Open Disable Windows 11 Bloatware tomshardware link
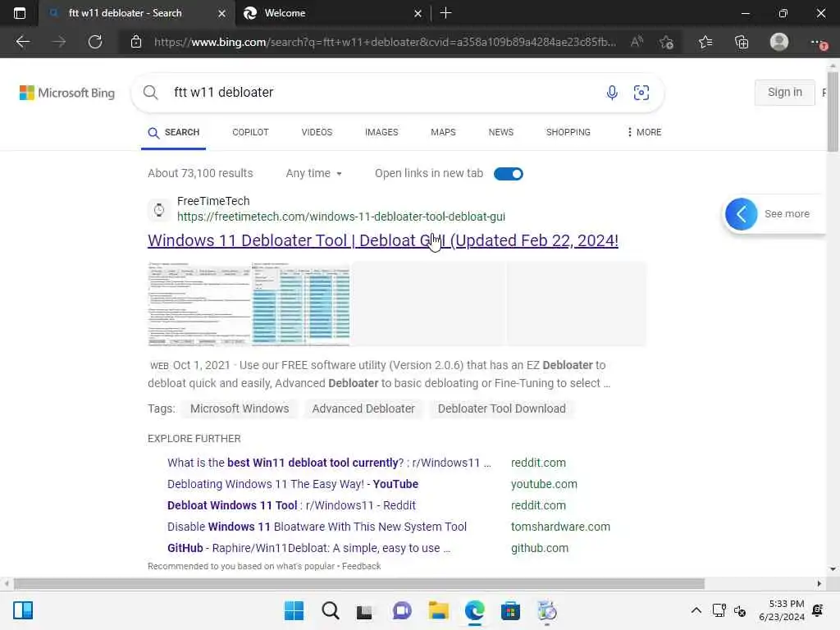This screenshot has width=840, height=630. (x=317, y=527)
